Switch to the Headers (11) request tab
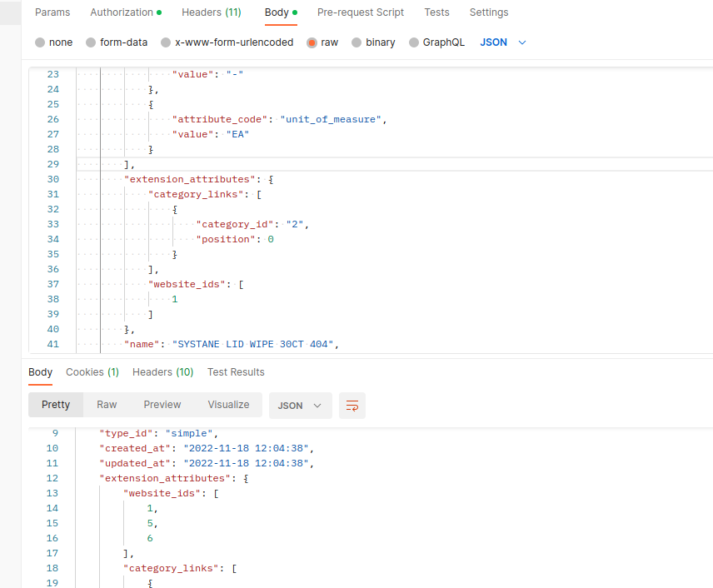This screenshot has width=713, height=588. coord(212,12)
